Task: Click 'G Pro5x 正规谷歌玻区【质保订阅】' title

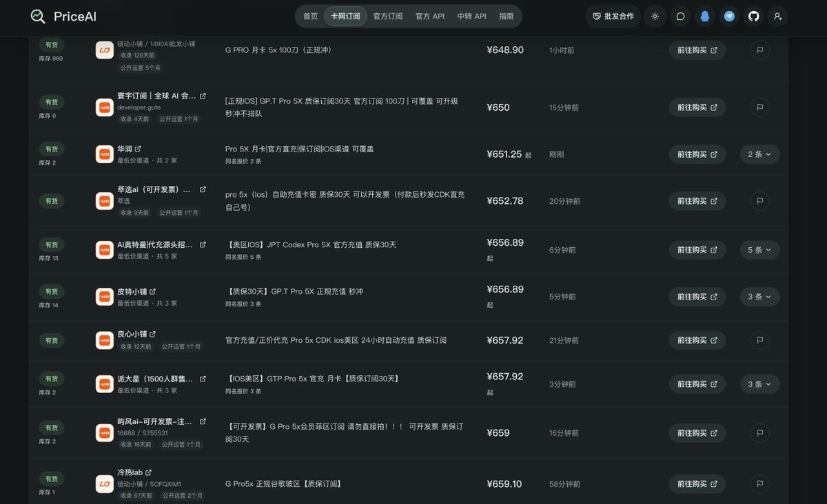Action: pyautogui.click(x=283, y=484)
